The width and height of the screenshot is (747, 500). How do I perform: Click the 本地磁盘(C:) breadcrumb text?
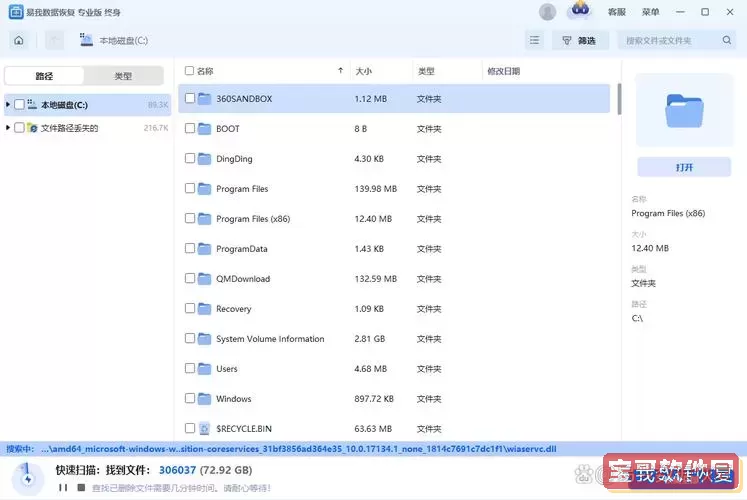coord(123,40)
